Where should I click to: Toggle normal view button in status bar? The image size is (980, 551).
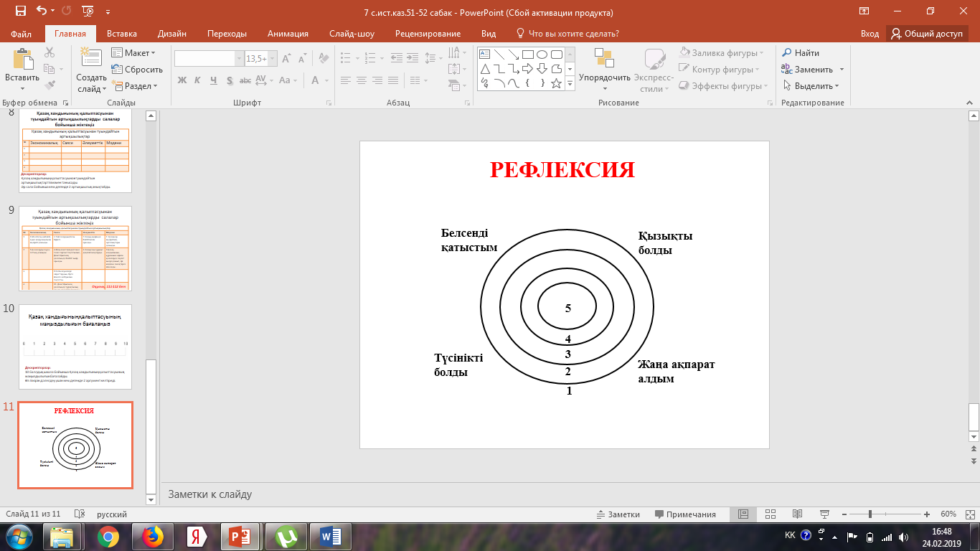(743, 514)
